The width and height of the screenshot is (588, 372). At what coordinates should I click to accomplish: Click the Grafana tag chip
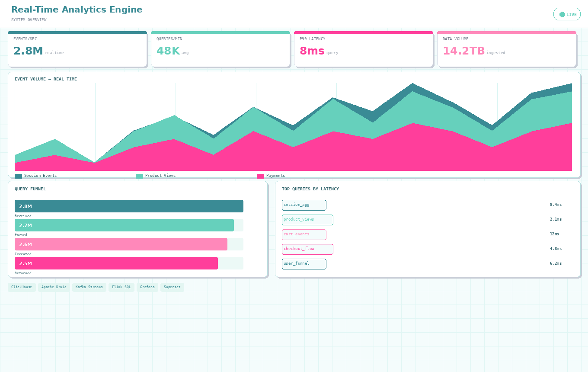coord(147,287)
